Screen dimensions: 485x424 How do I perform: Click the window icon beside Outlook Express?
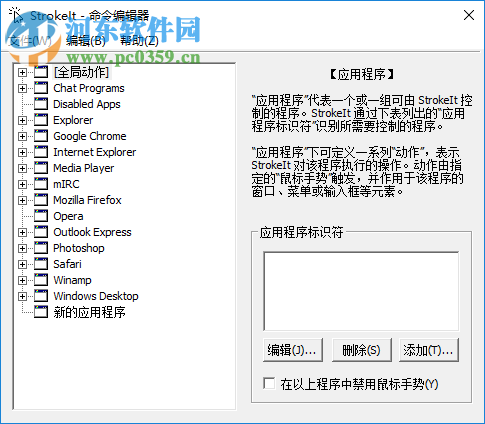point(41,232)
